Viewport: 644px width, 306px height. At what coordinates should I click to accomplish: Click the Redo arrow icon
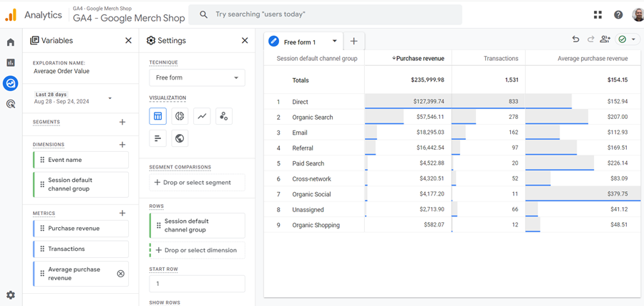590,39
